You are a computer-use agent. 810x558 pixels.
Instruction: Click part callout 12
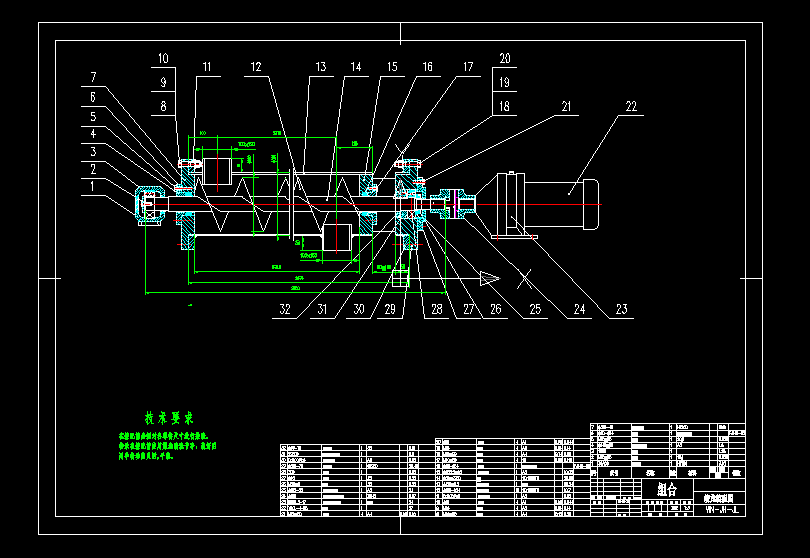click(256, 67)
